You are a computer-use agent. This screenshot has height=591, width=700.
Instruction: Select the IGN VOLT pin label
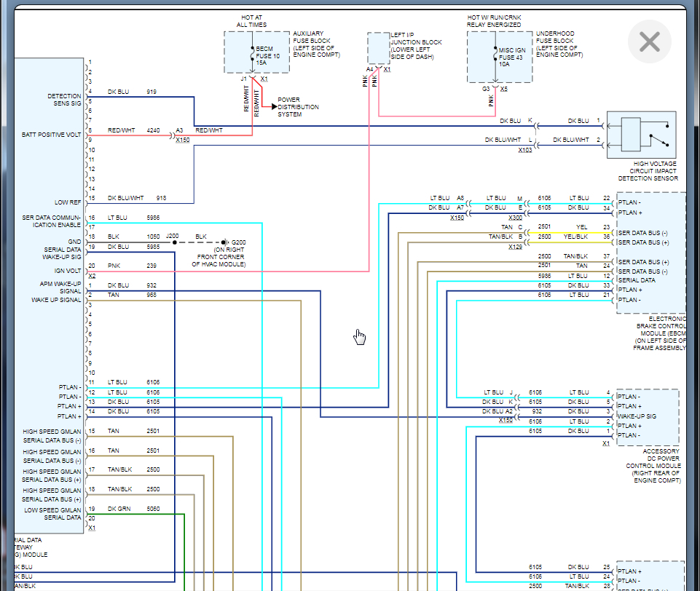67,270
